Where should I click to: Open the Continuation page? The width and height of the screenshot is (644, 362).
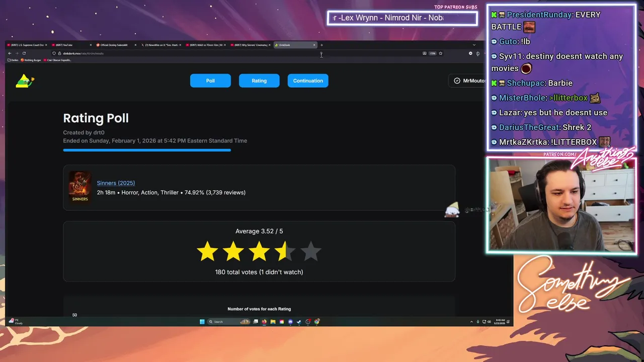point(308,80)
